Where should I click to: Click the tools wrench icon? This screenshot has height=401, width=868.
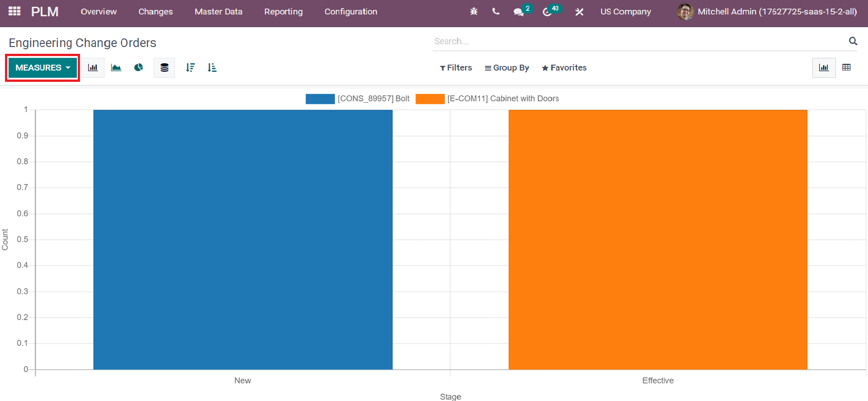[x=579, y=12]
